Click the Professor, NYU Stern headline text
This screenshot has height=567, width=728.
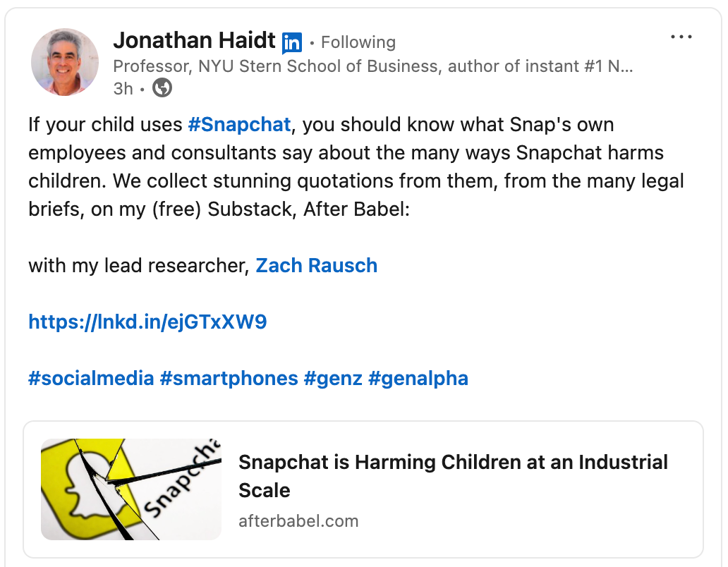pyautogui.click(x=373, y=66)
